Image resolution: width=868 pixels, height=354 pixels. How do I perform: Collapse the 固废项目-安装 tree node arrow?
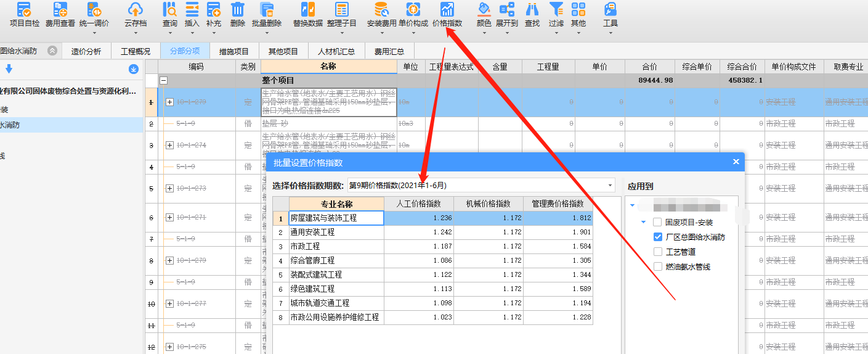pyautogui.click(x=644, y=222)
